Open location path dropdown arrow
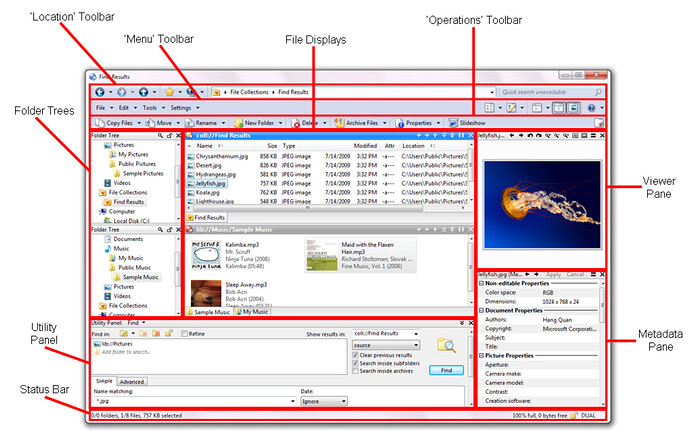The width and height of the screenshot is (690, 431). tap(492, 92)
